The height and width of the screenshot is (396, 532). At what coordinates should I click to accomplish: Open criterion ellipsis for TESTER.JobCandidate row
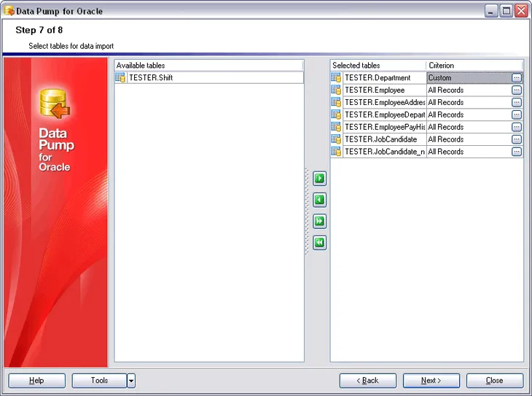click(x=517, y=139)
